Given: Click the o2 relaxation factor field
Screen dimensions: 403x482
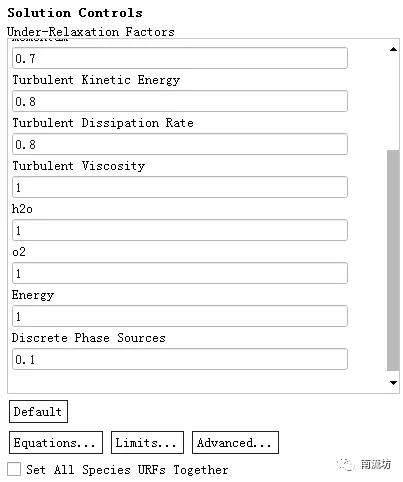Looking at the screenshot, I should pos(180,273).
